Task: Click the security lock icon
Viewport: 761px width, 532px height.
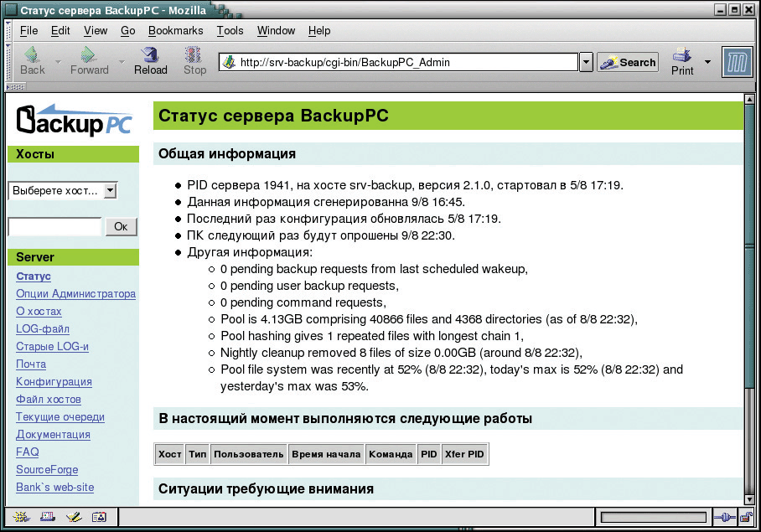Action: pyautogui.click(x=744, y=518)
